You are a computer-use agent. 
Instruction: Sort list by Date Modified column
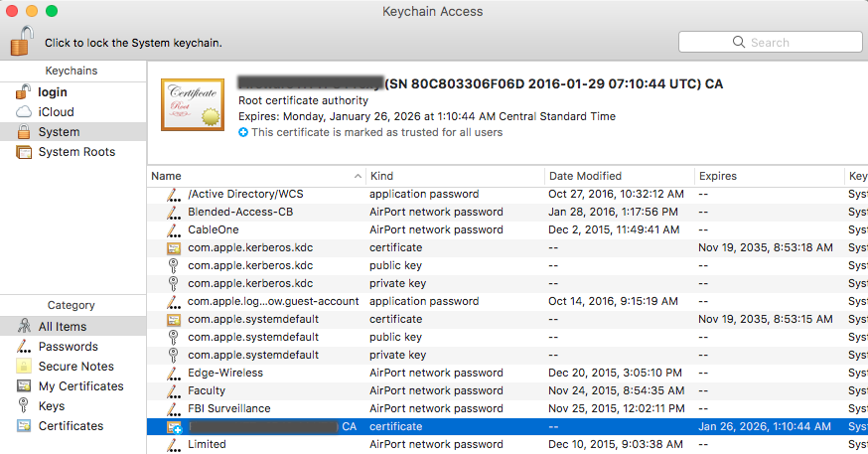(620, 176)
